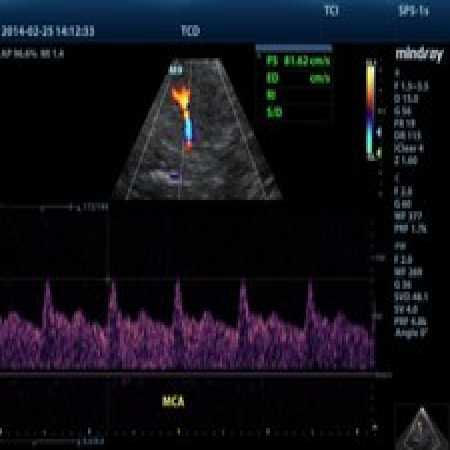Click the date and time stamp
450x450 pixels.
pos(47,31)
